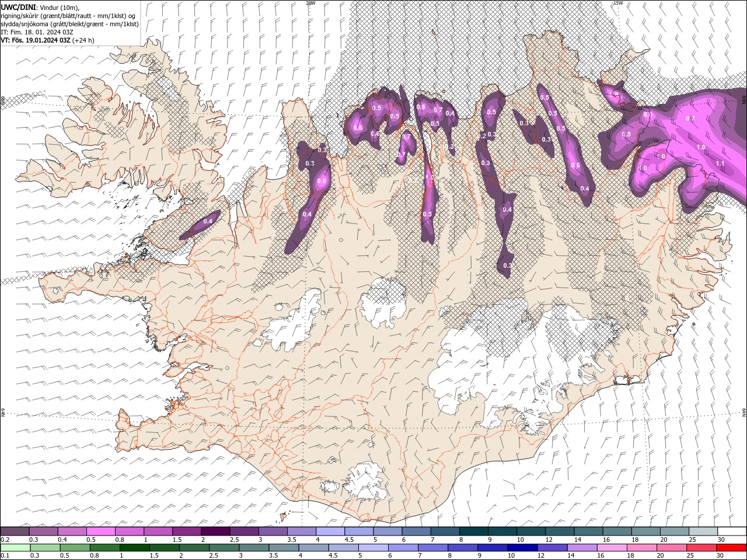Click the "0.3" value at the southern tip of the central snow band

[x=507, y=265]
